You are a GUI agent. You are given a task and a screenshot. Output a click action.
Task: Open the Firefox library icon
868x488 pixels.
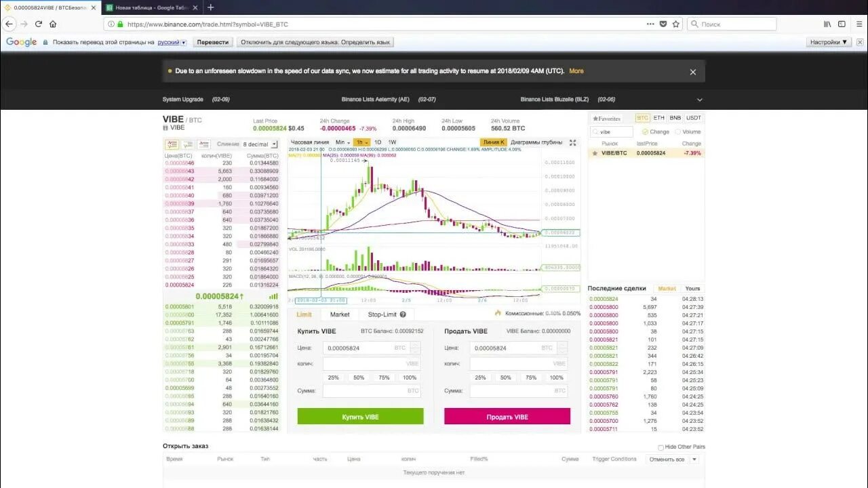point(827,24)
